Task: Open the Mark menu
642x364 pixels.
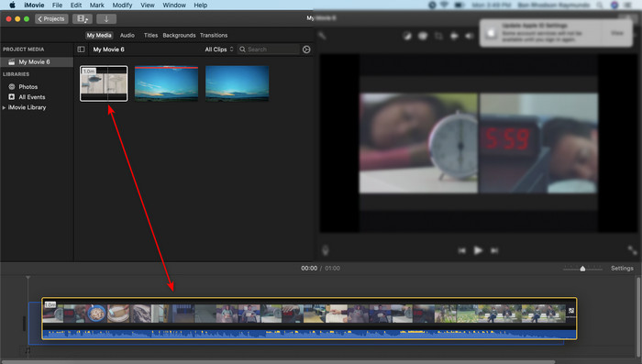Action: [96, 5]
